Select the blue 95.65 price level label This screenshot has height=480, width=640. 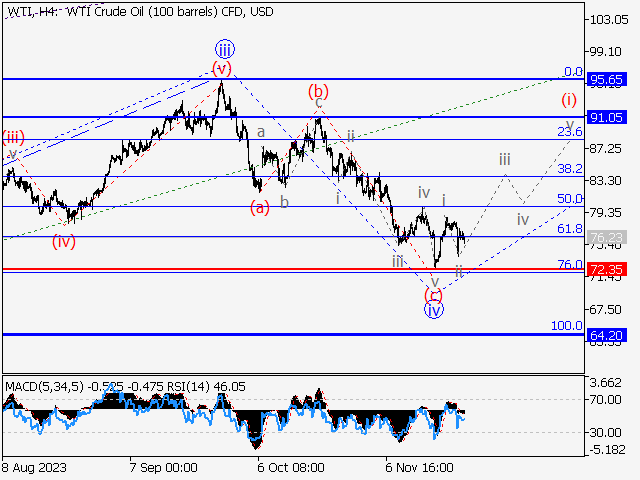(606, 79)
